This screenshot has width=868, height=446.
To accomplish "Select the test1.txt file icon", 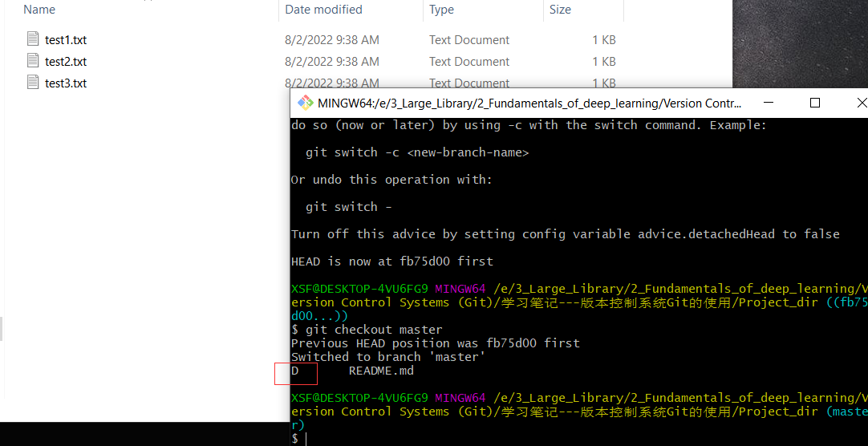I will [x=33, y=39].
